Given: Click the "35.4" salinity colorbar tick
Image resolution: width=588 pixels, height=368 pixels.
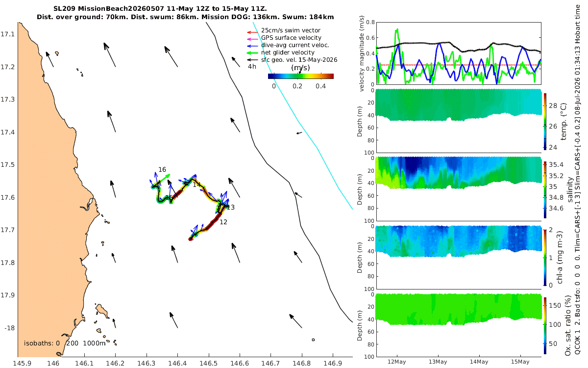Looking at the screenshot, I should [x=556, y=164].
